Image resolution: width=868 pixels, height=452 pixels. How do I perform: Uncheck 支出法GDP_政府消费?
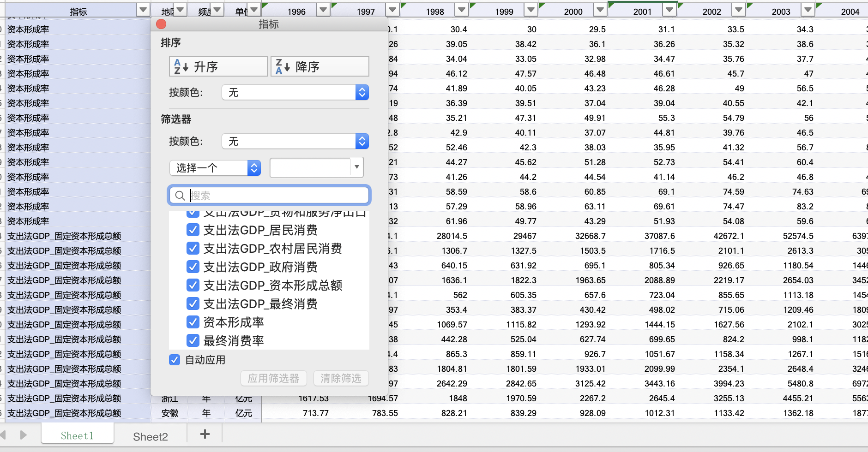(x=193, y=267)
